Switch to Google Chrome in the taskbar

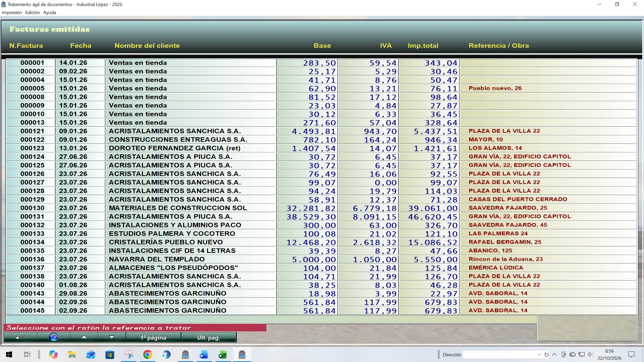point(148,355)
